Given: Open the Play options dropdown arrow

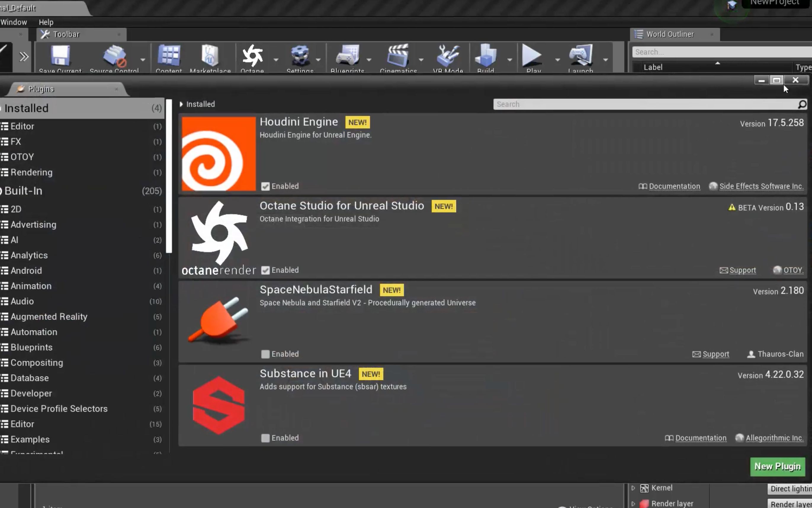Looking at the screenshot, I should point(558,60).
